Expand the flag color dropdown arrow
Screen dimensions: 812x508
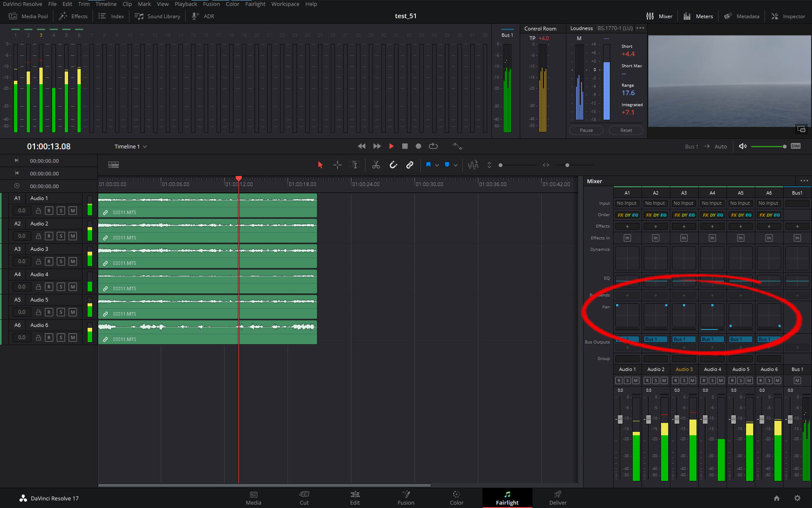click(x=437, y=165)
